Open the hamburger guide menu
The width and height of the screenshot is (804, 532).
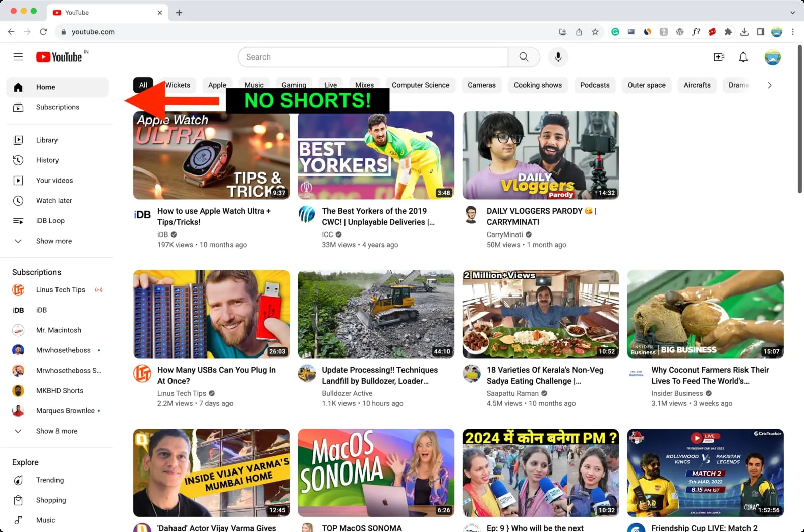click(18, 57)
